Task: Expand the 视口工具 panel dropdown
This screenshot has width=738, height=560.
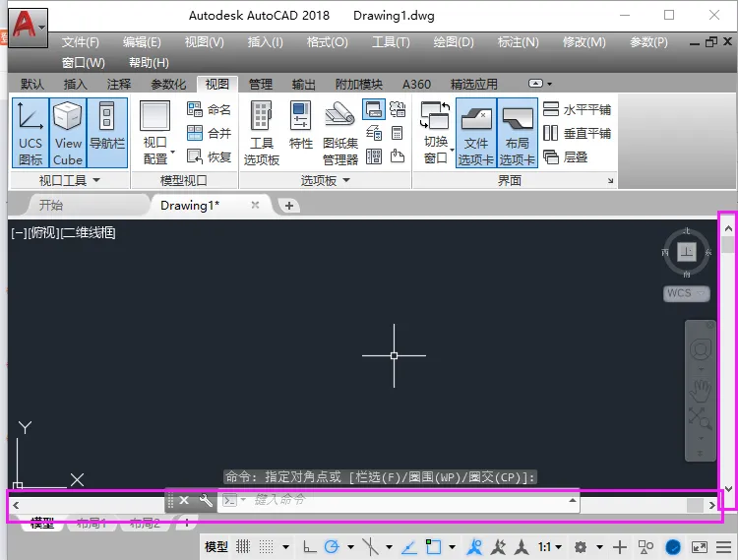Action: (96, 180)
